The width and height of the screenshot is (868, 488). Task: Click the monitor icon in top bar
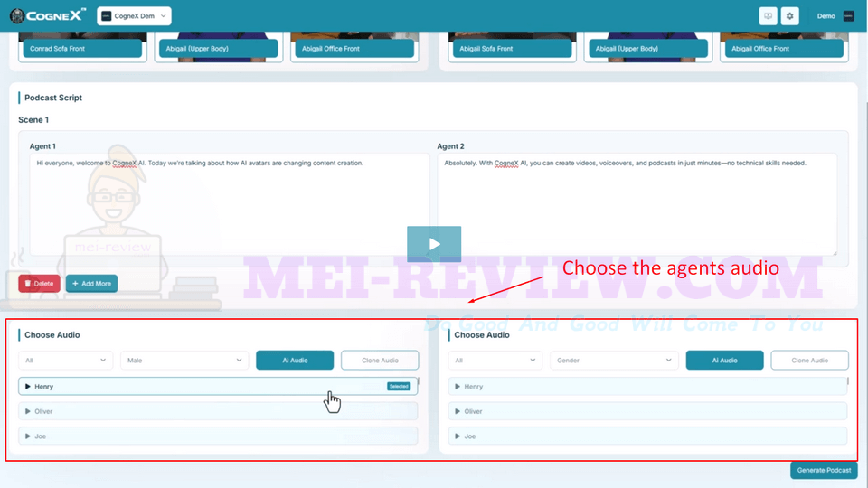point(768,16)
